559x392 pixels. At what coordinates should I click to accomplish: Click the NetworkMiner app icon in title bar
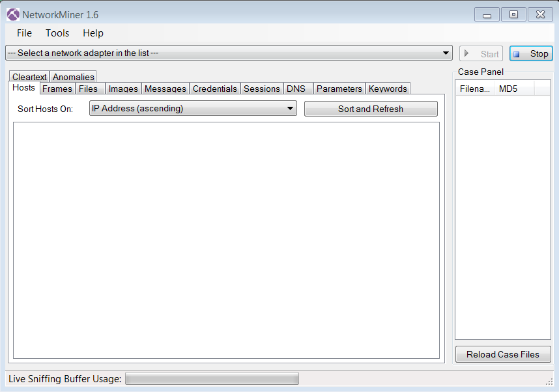pyautogui.click(x=13, y=14)
